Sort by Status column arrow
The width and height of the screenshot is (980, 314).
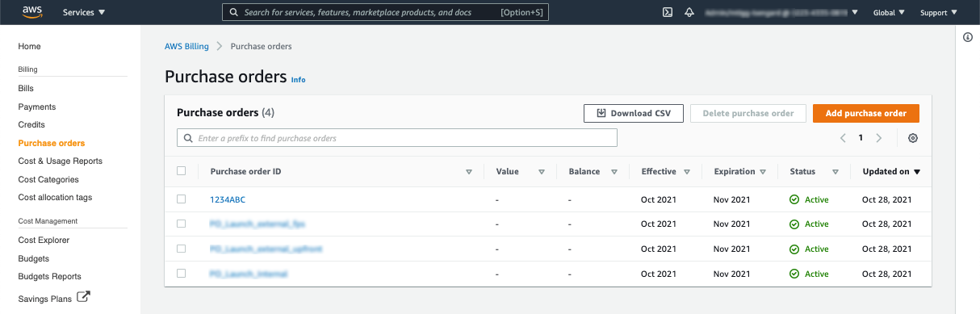[836, 172]
